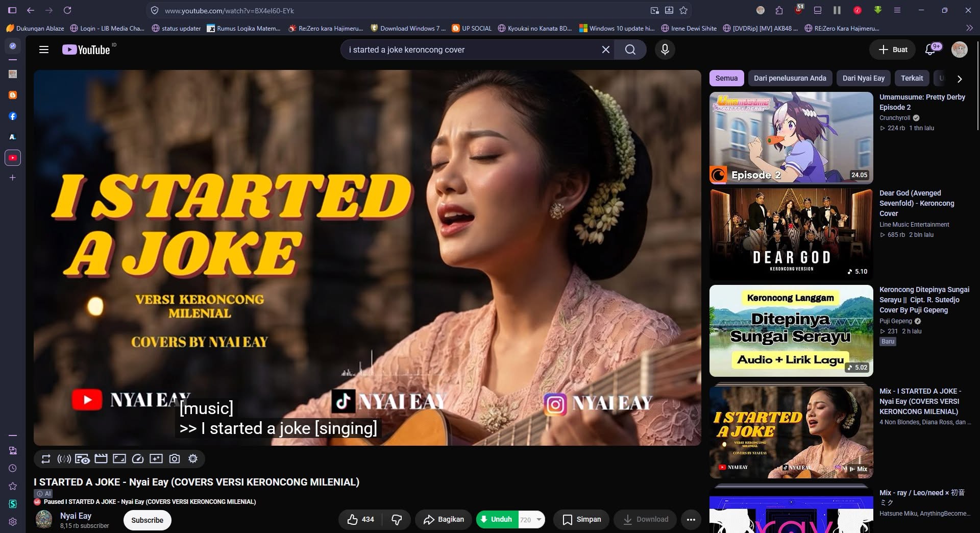This screenshot has height=533, width=980.
Task: Open the green download arrow extension
Action: 878,10
